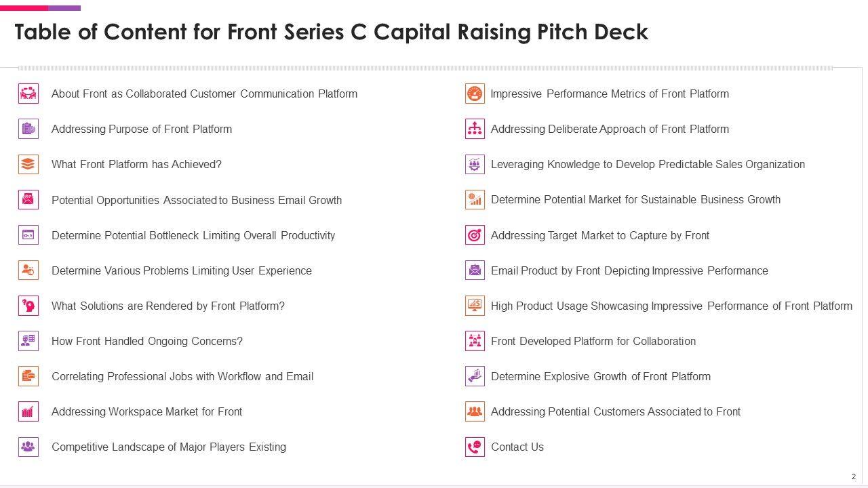The height and width of the screenshot is (488, 868).
Task: Open Addressing Purpose of Front Platform entry
Action: coord(142,129)
